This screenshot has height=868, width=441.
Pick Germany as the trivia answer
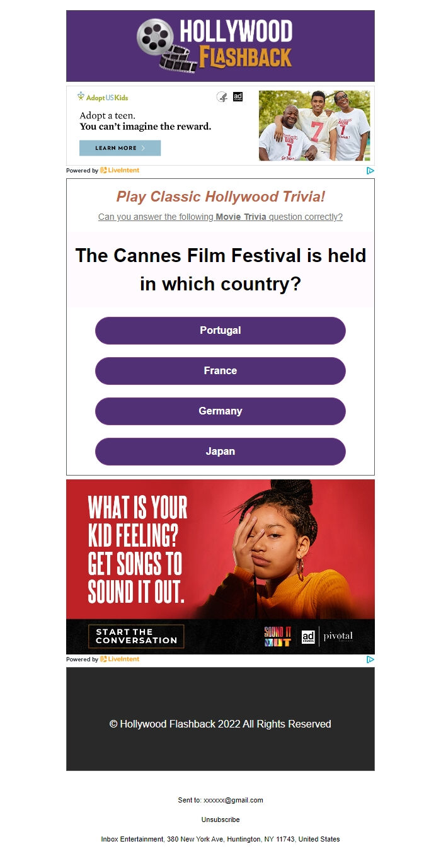click(220, 411)
